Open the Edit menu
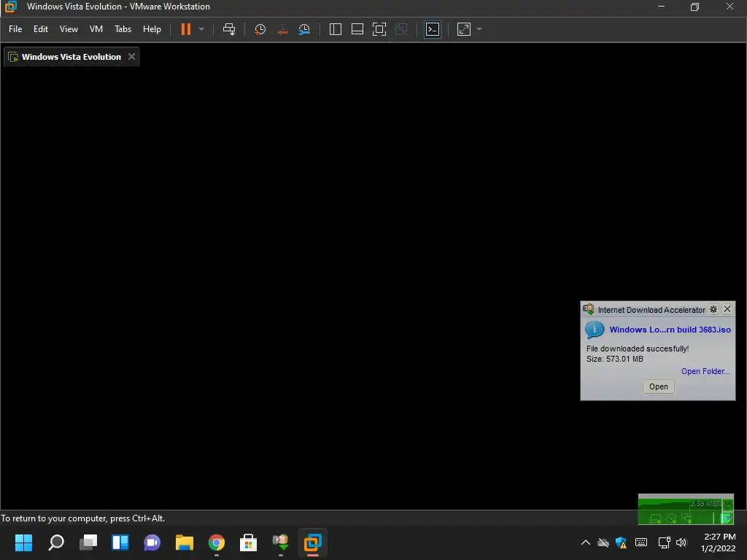 point(41,29)
